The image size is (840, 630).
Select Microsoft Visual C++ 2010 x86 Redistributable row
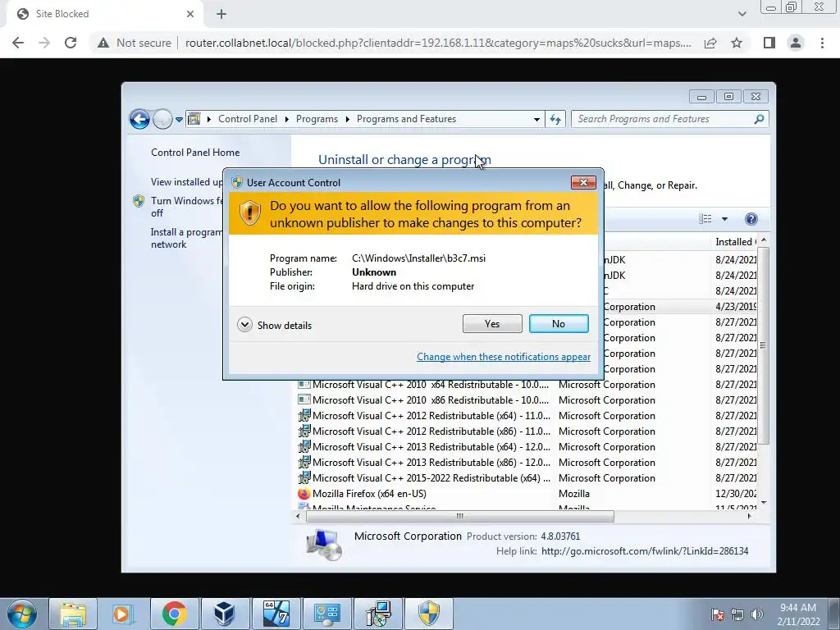point(527,400)
